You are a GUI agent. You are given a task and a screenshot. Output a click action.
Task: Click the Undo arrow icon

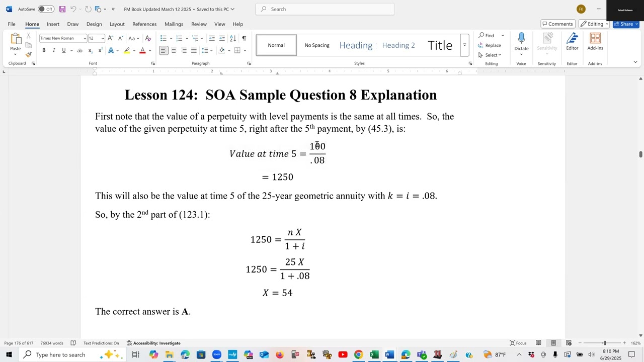tap(73, 9)
